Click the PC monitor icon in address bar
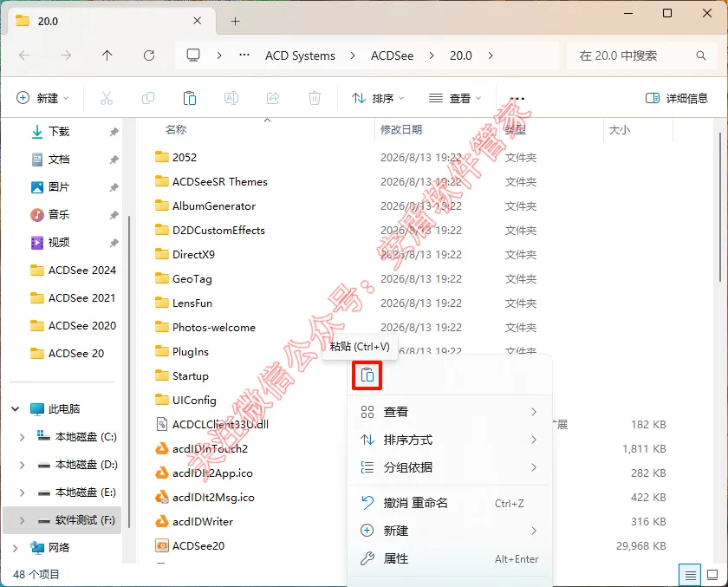 point(193,55)
